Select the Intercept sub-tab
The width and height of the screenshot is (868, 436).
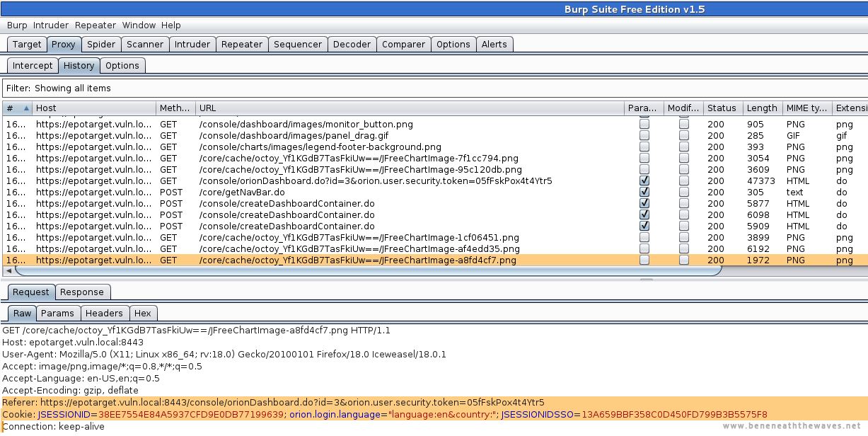coord(33,65)
